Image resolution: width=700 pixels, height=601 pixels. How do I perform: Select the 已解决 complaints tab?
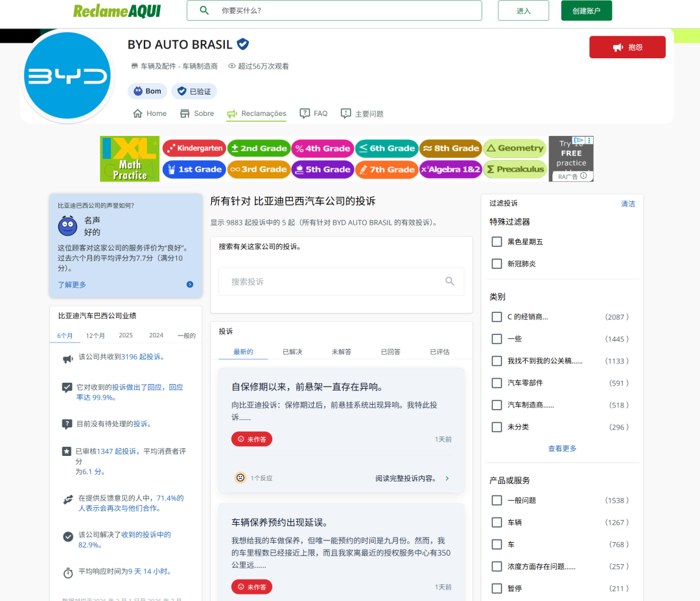pyautogui.click(x=292, y=352)
